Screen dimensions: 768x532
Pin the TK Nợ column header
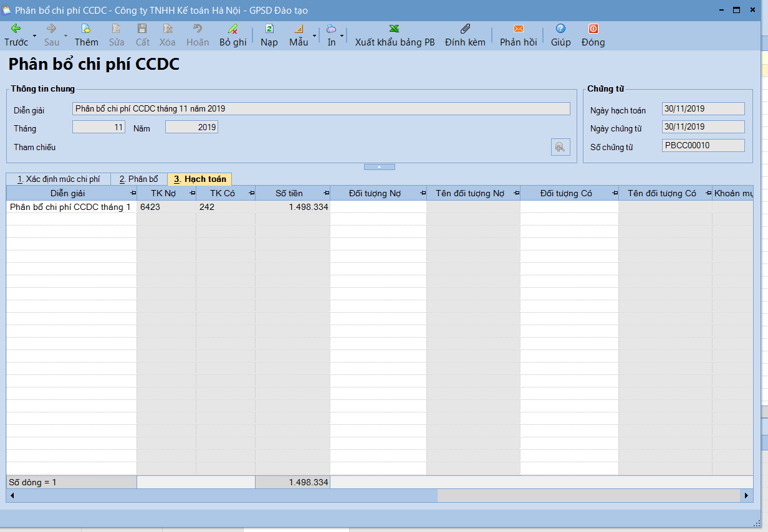[191, 194]
